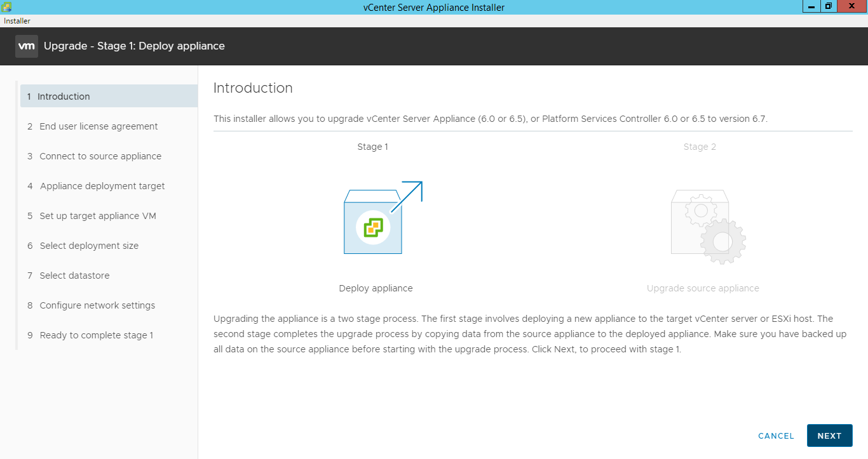Select the Set up target appliance VM step

[x=96, y=215]
